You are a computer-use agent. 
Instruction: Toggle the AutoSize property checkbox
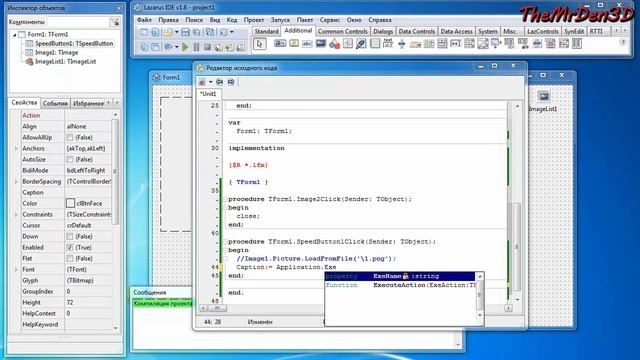[x=70, y=160]
